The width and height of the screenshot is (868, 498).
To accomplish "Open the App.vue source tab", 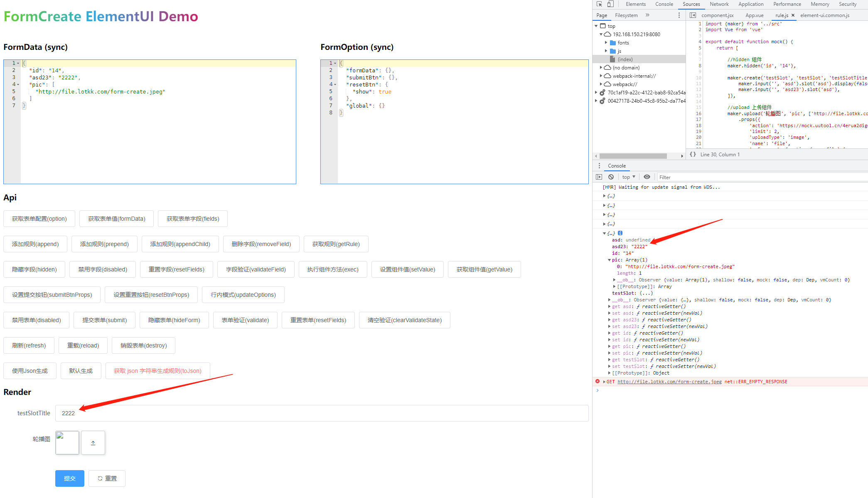I will (754, 15).
